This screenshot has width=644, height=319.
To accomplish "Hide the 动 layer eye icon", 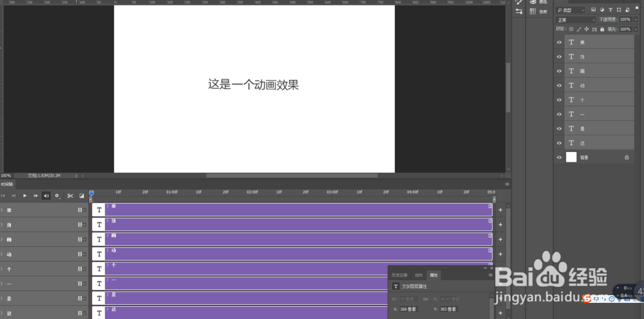I will [x=558, y=86].
